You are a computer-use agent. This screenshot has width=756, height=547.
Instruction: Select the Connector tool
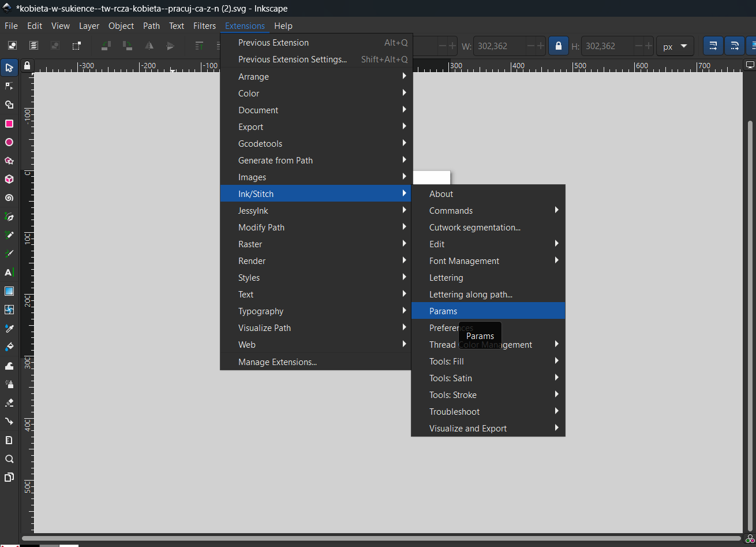9,421
